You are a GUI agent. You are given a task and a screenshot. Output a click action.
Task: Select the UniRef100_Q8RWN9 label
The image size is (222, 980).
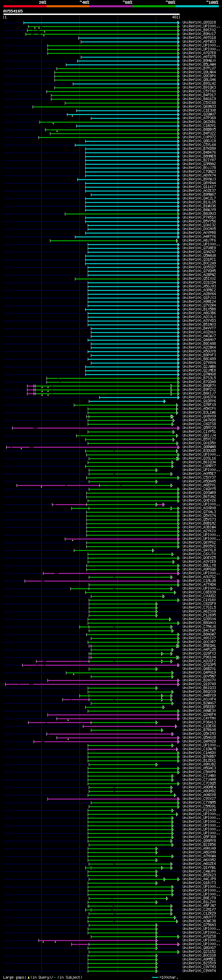pos(199,447)
